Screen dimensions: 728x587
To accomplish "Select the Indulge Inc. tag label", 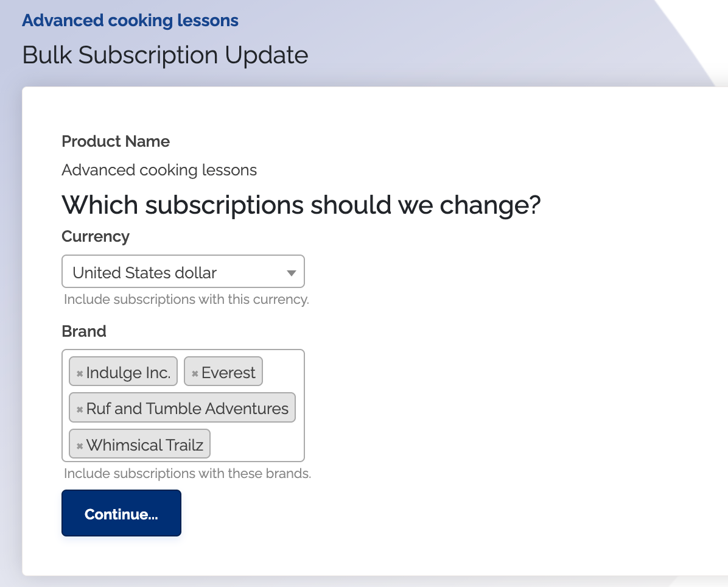I will tap(128, 373).
